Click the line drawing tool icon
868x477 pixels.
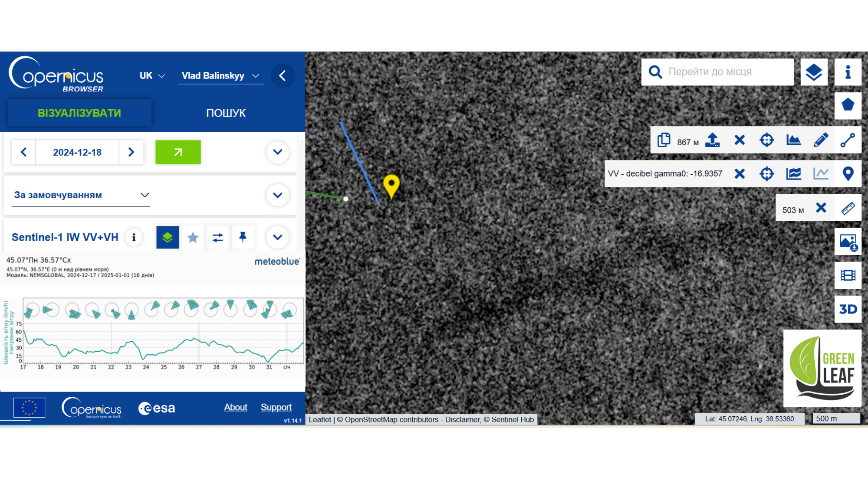848,140
